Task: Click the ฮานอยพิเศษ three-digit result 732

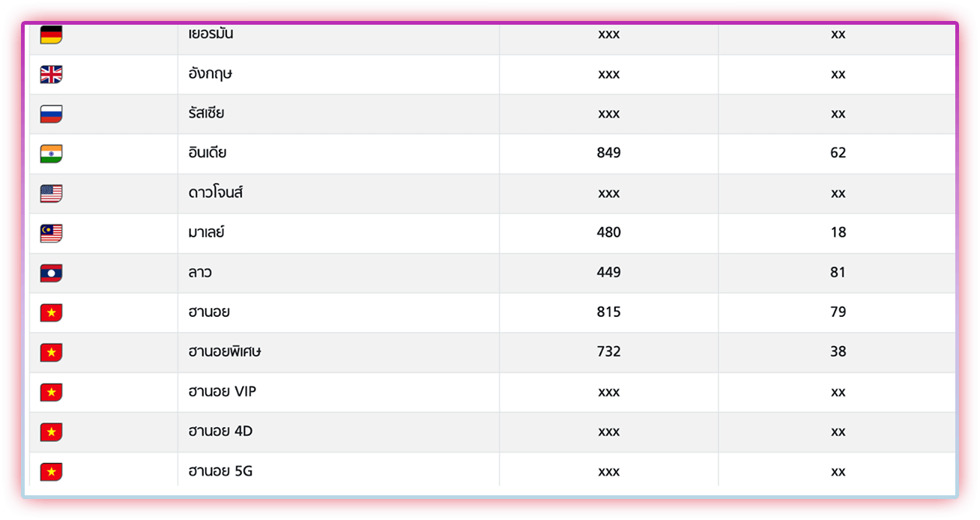Action: (608, 351)
